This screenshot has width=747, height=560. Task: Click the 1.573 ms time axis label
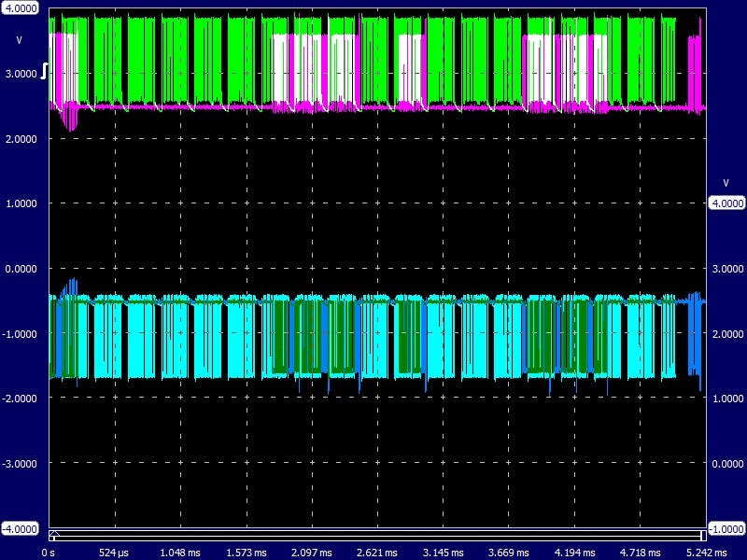[x=247, y=553]
